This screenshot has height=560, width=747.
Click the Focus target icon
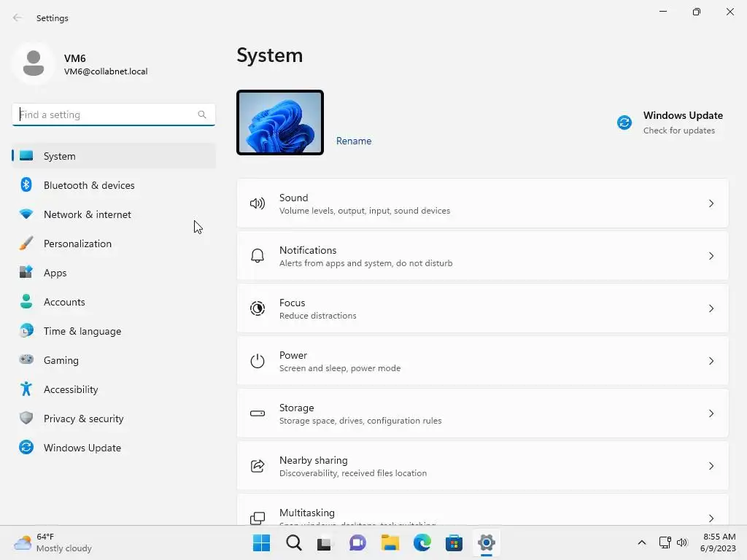click(258, 308)
